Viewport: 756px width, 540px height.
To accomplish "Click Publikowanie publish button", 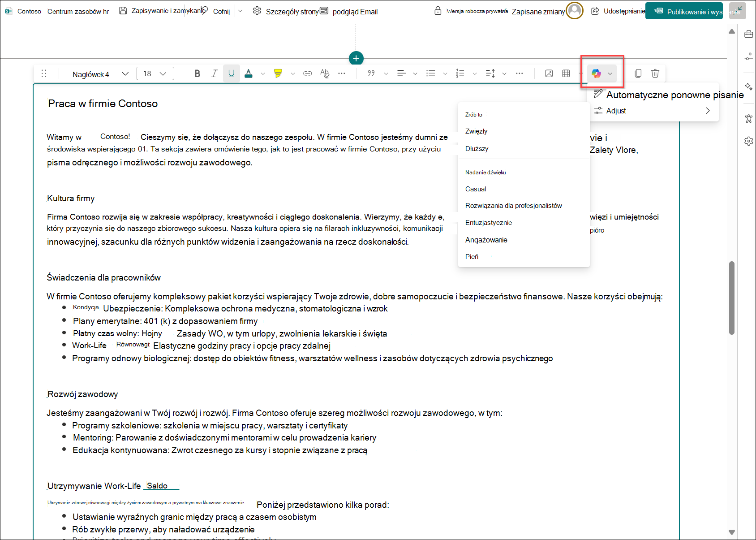I will coord(684,11).
